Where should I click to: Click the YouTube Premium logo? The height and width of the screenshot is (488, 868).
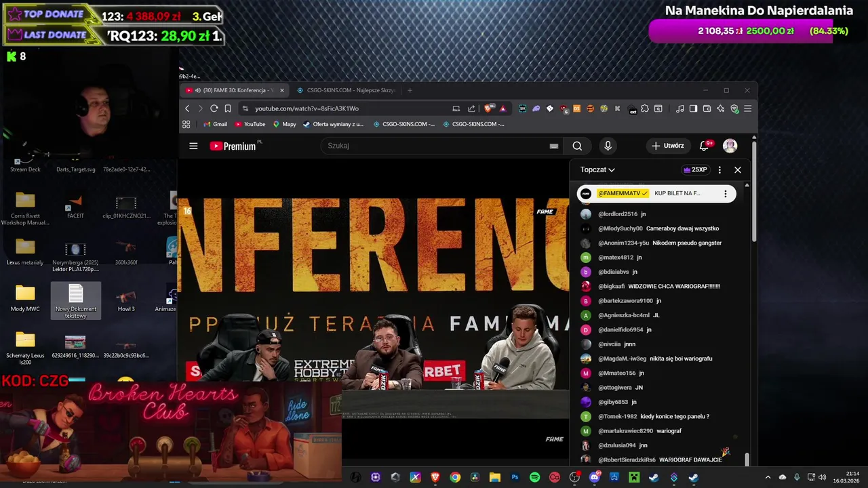[x=233, y=146]
